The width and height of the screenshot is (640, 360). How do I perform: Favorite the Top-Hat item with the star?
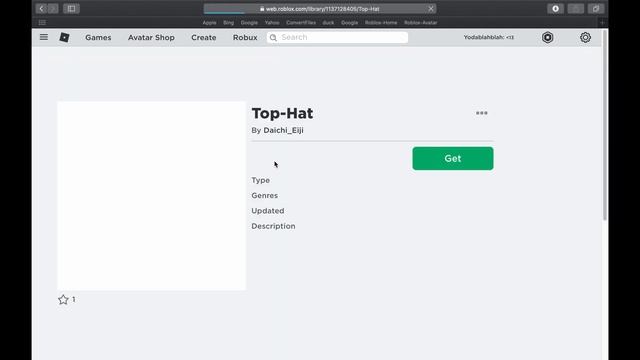pyautogui.click(x=63, y=300)
